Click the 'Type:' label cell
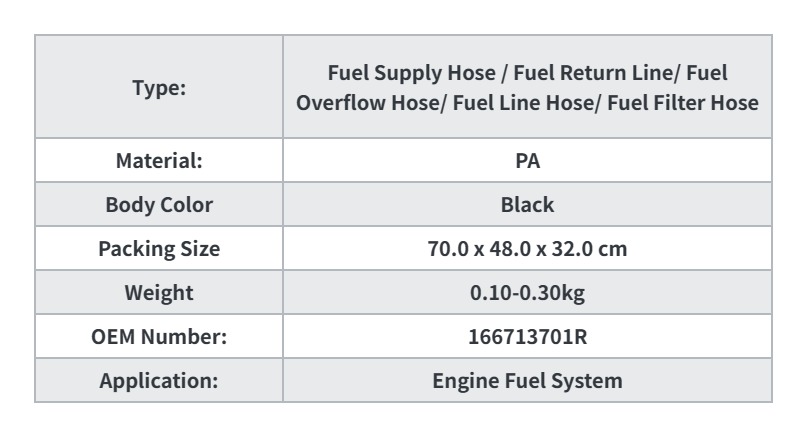This screenshot has width=790, height=435. coord(160,88)
